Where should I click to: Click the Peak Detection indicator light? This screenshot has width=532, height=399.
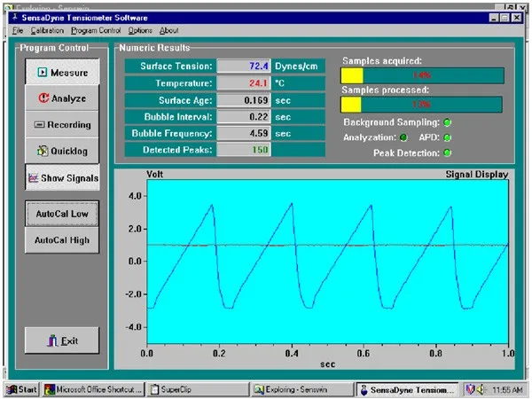tap(447, 153)
